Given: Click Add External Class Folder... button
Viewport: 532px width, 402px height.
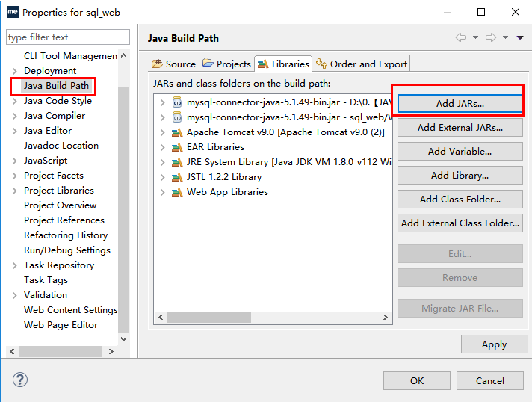Looking at the screenshot, I should pyautogui.click(x=460, y=223).
